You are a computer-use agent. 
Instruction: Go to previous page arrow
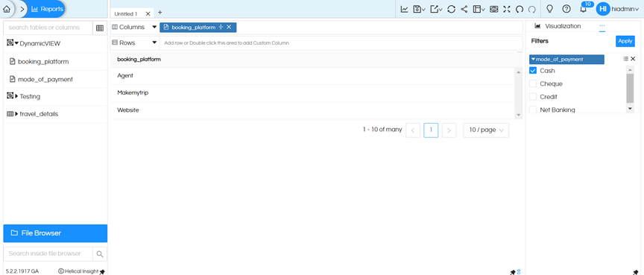(413, 130)
